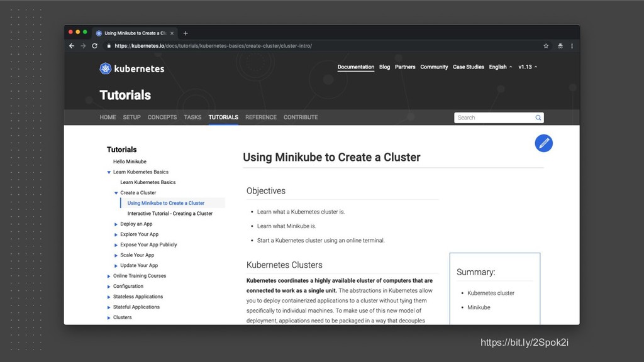Click the Scale Your App label
The image size is (644, 362).
point(137,255)
